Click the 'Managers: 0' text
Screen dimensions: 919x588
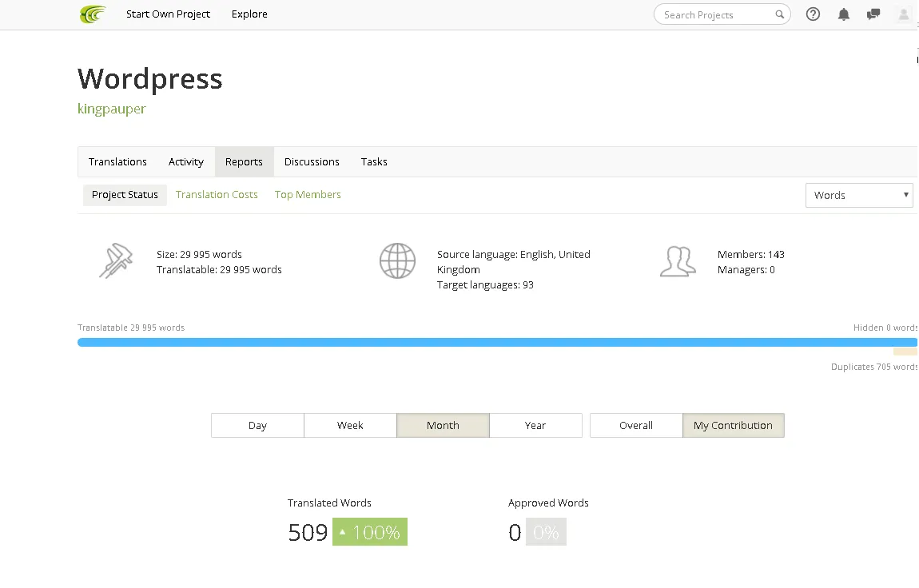(x=746, y=269)
